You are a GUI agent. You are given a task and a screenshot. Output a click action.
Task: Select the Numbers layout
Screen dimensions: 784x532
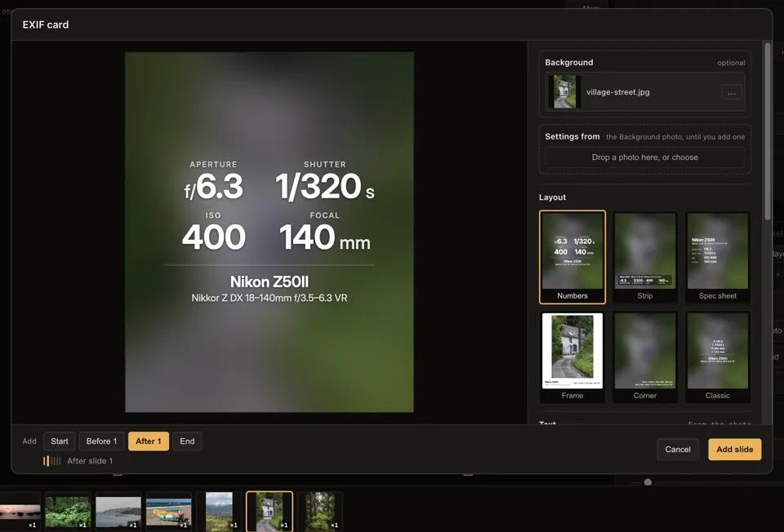pos(572,257)
